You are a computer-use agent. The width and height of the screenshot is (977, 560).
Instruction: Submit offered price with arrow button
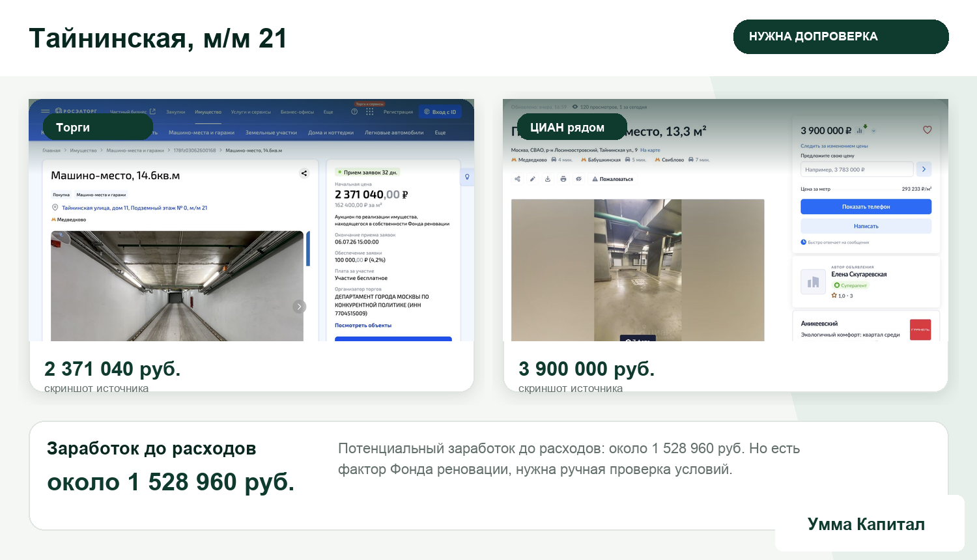click(x=924, y=169)
